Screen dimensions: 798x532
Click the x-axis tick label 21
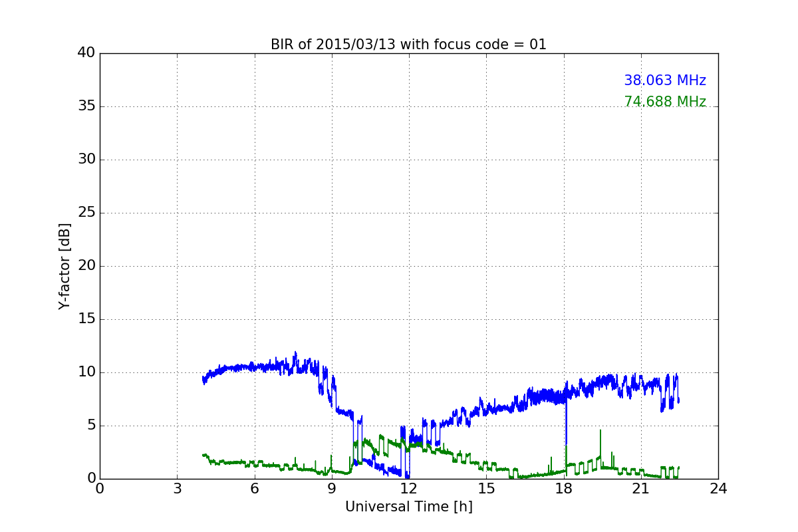point(641,488)
